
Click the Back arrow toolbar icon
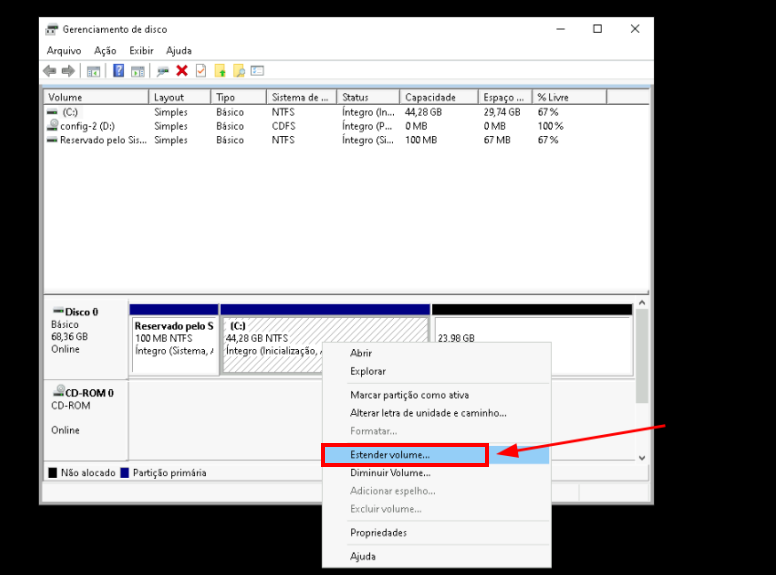tap(49, 71)
